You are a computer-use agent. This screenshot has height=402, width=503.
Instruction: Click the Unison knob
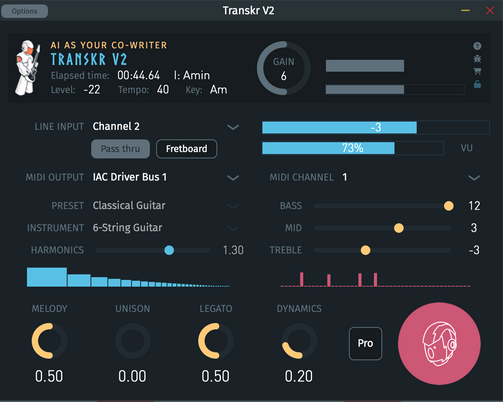[x=133, y=341]
